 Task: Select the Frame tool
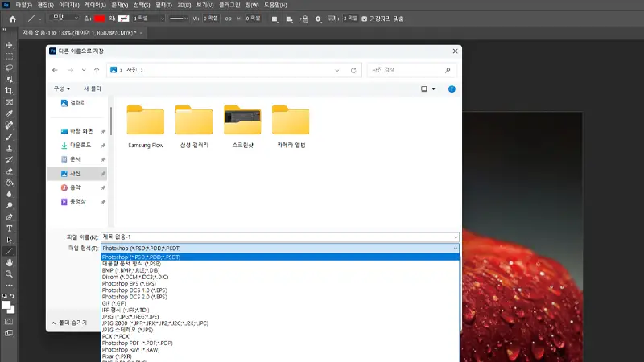point(9,102)
